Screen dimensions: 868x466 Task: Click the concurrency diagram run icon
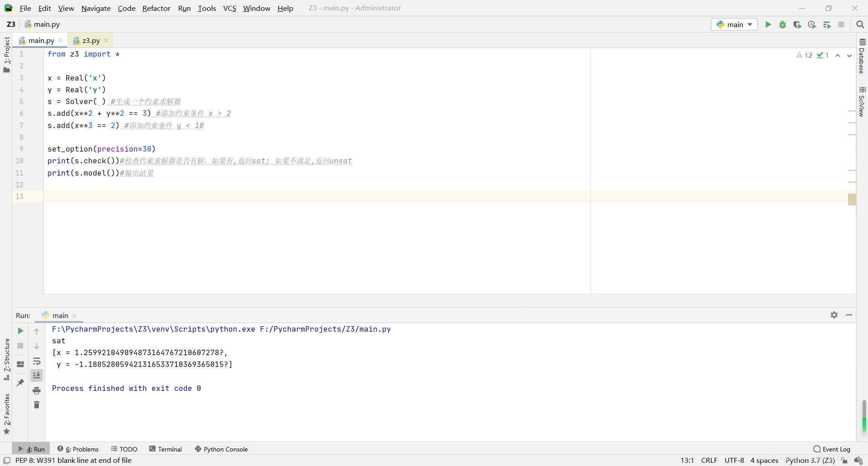(827, 24)
